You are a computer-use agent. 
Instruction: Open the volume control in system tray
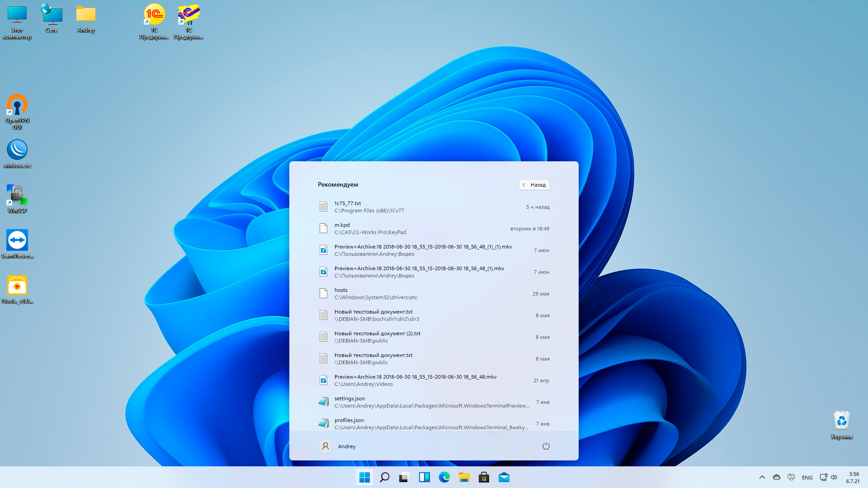coord(834,477)
